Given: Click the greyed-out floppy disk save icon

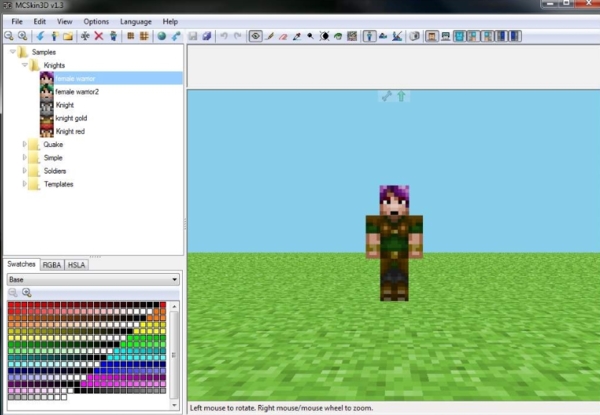Looking at the screenshot, I should (x=193, y=36).
